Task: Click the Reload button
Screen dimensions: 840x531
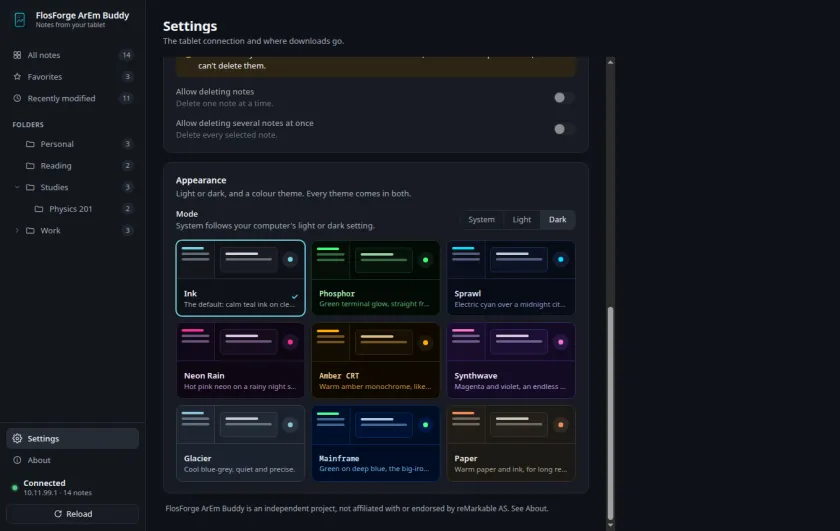Action: tap(72, 514)
